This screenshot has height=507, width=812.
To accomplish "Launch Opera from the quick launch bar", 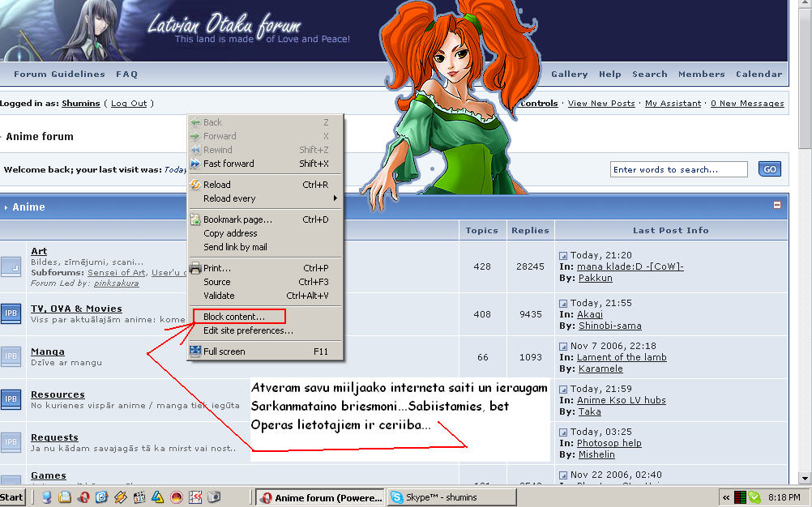I will click(83, 498).
